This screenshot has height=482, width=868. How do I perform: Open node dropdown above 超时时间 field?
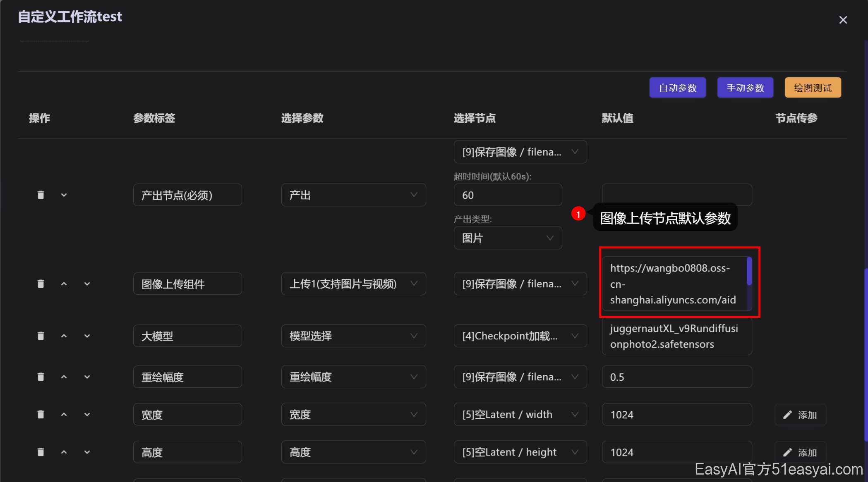[x=520, y=152]
